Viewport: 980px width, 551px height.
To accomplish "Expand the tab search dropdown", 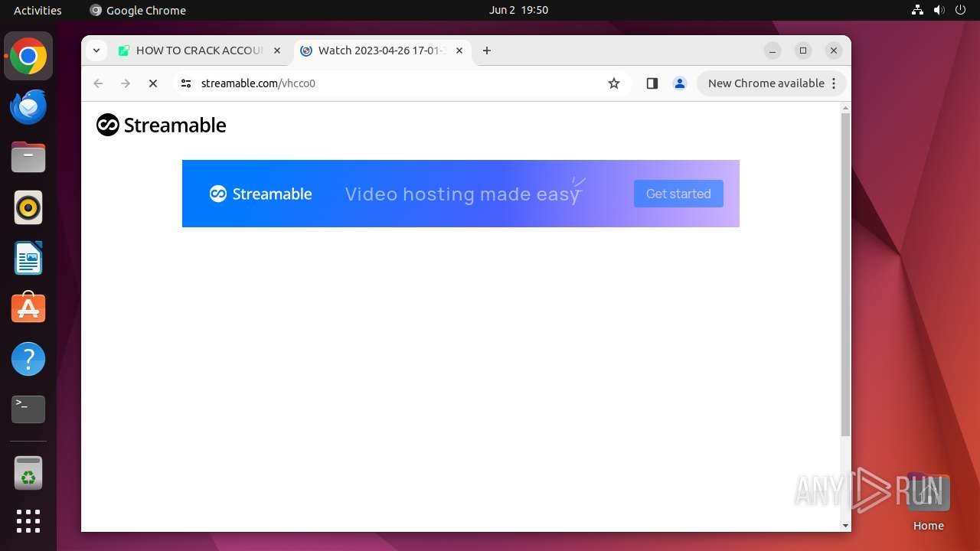I will point(96,51).
